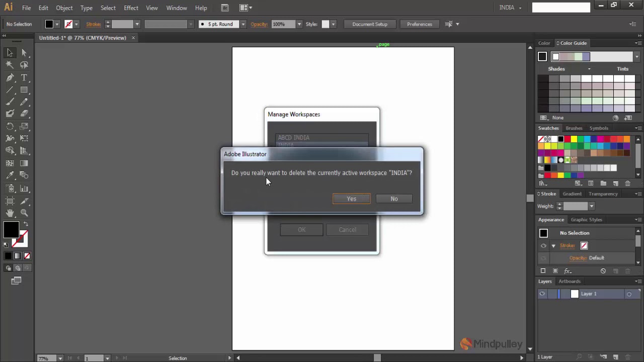
Task: Open INDIA workspace switcher dropdown
Action: pyautogui.click(x=511, y=8)
